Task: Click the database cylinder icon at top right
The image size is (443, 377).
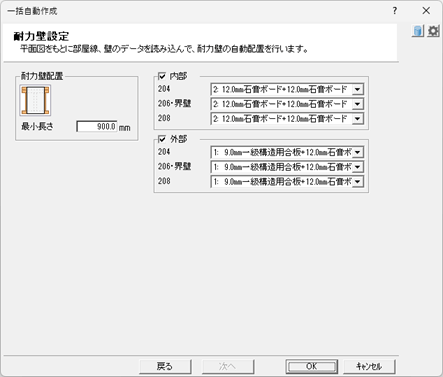Action: tap(418, 31)
